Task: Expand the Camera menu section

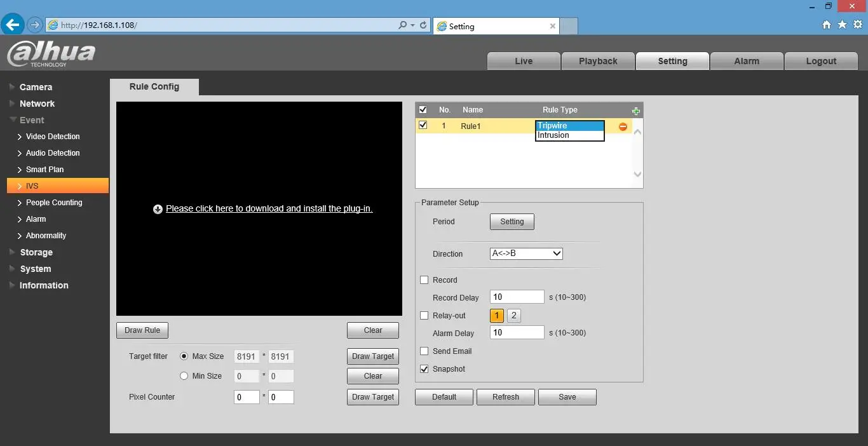Action: point(36,87)
